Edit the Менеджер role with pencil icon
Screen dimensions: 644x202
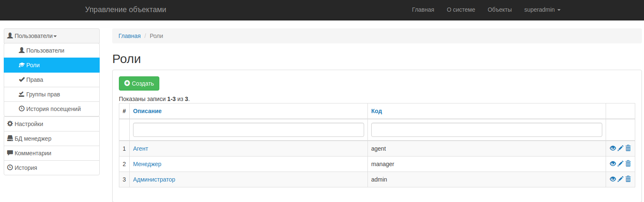pos(620,164)
